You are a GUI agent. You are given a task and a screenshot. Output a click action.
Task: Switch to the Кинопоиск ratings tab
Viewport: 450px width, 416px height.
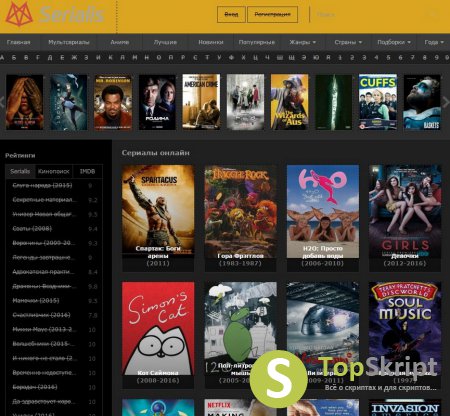point(54,171)
